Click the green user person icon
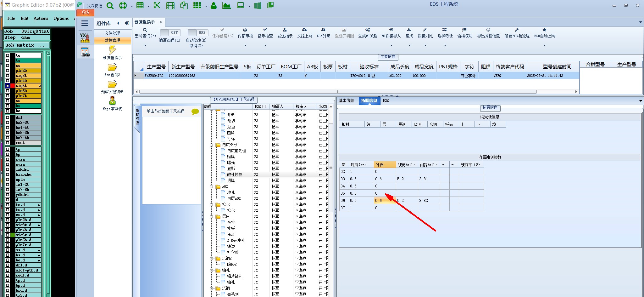 click(214, 5)
